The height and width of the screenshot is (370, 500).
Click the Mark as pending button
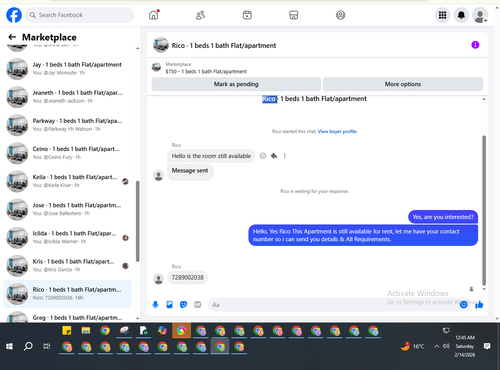[236, 84]
